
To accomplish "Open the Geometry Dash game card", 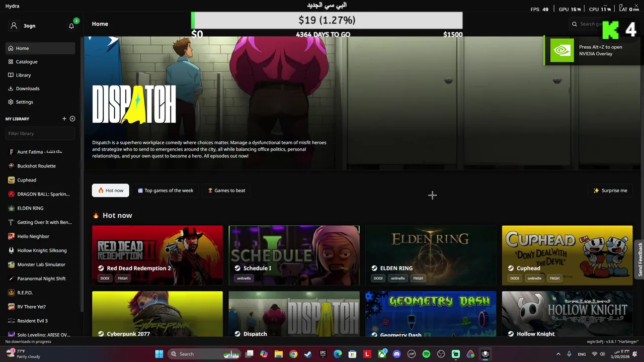I will point(431,314).
